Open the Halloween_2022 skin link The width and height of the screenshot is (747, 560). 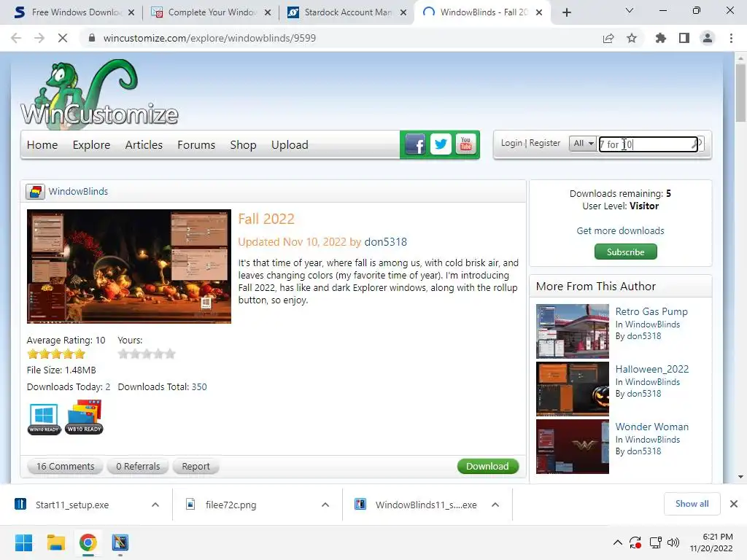651,369
